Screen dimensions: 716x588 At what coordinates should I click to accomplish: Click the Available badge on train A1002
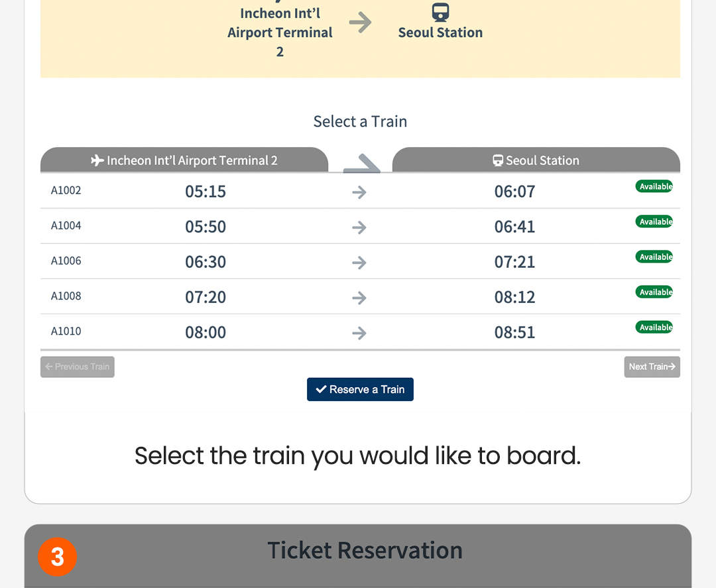point(654,186)
